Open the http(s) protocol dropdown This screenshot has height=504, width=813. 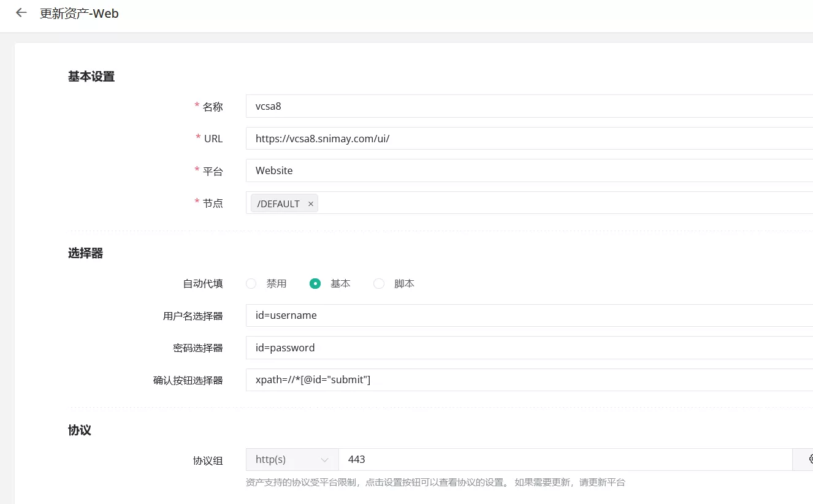(292, 459)
